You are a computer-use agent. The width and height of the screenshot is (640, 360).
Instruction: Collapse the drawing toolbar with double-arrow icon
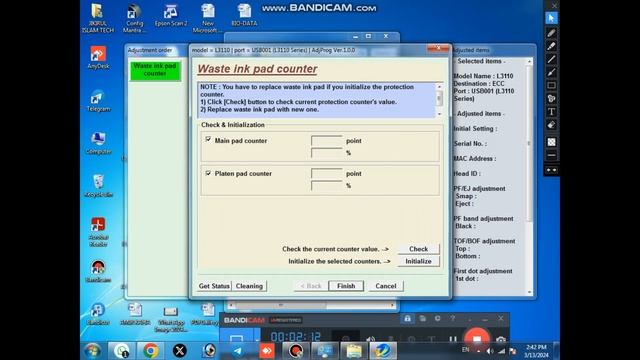coord(551,170)
